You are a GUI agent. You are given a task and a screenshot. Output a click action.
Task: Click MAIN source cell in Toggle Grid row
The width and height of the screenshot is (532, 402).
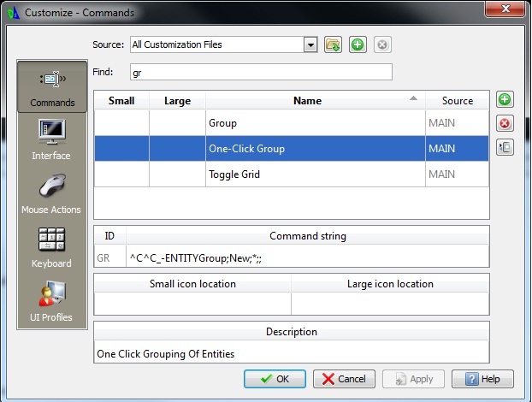pos(457,174)
